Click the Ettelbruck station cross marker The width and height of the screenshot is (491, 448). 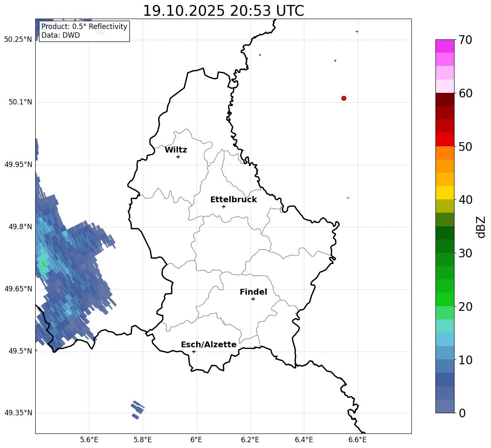224,206
